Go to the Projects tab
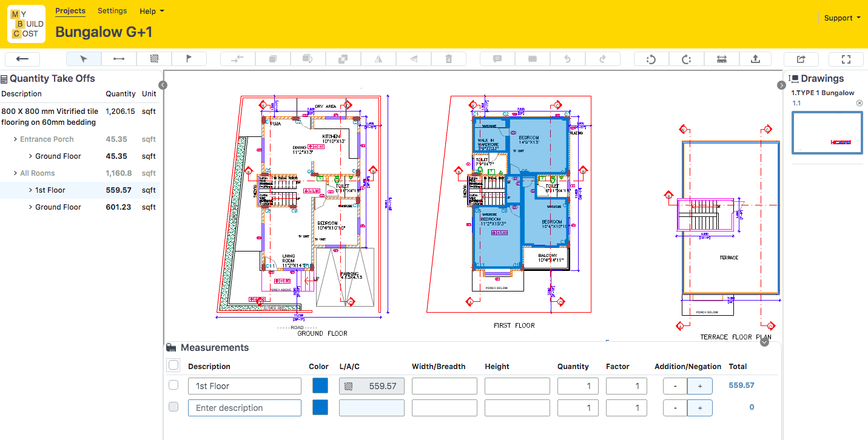This screenshot has width=868, height=440. 70,11
